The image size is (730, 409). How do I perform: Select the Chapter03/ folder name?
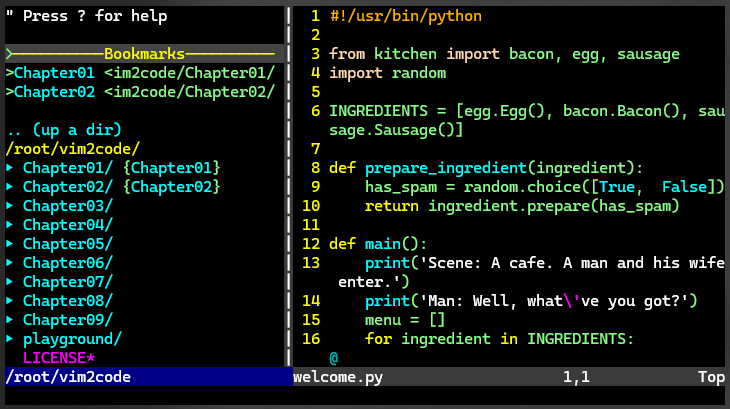pyautogui.click(x=68, y=206)
